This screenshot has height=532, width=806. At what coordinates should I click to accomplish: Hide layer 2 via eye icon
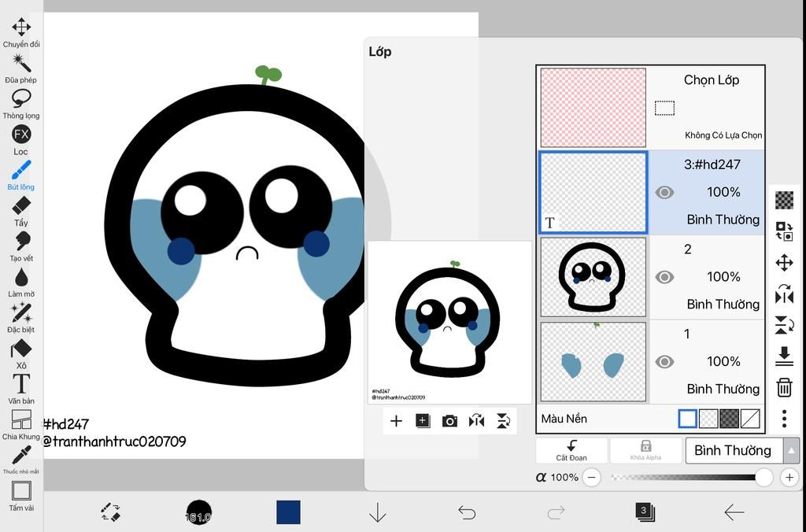click(x=664, y=277)
